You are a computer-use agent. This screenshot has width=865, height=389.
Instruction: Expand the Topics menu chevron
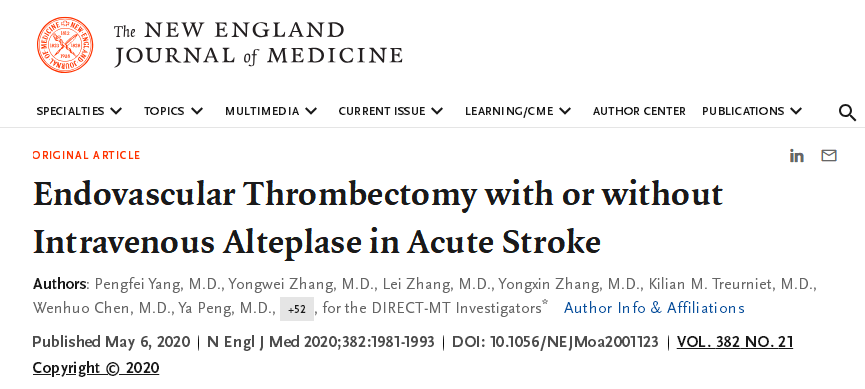coord(197,111)
